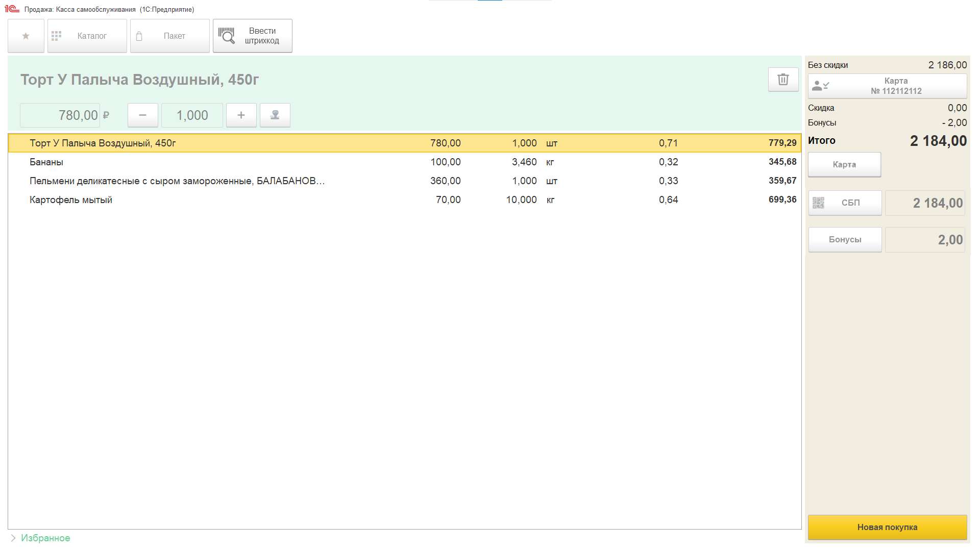Open loyalty card № 112112112 button
The width and height of the screenshot is (980, 551).
point(887,86)
